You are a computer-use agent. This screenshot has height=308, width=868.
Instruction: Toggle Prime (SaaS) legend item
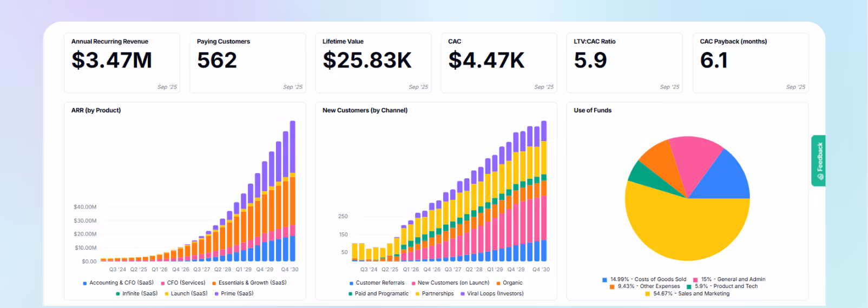coord(234,293)
